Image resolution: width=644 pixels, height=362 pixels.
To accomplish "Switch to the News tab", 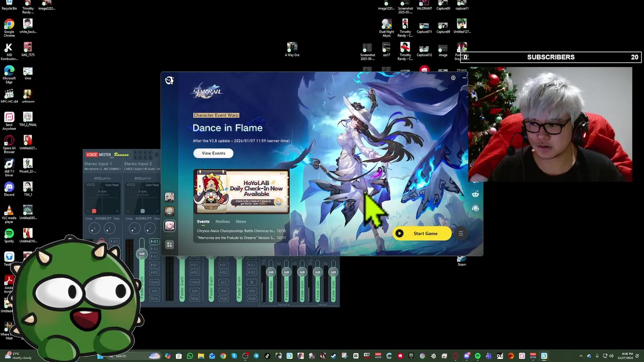I will 241,222.
